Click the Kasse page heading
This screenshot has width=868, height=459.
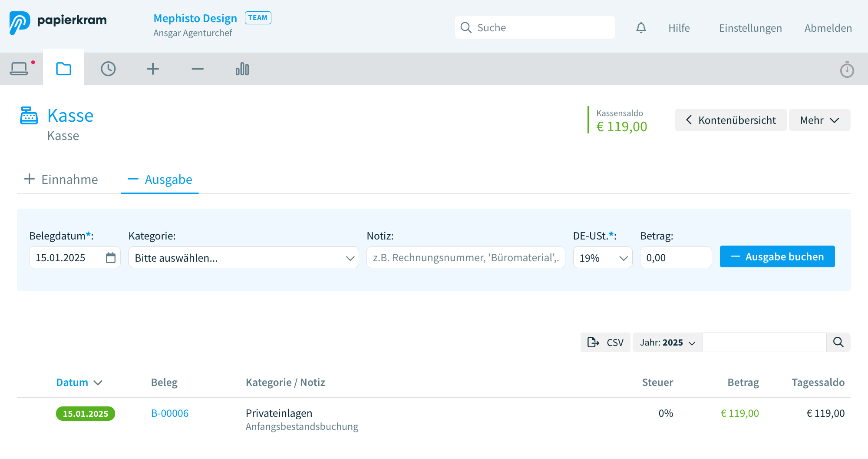coord(70,116)
